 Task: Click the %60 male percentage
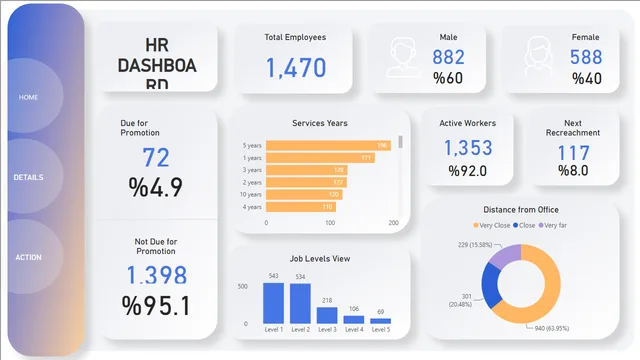[448, 78]
